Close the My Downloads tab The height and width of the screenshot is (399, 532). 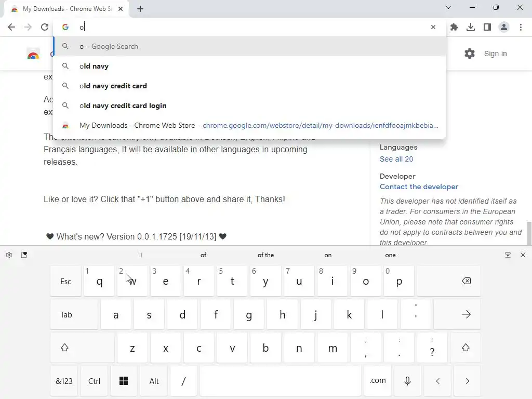tap(121, 9)
